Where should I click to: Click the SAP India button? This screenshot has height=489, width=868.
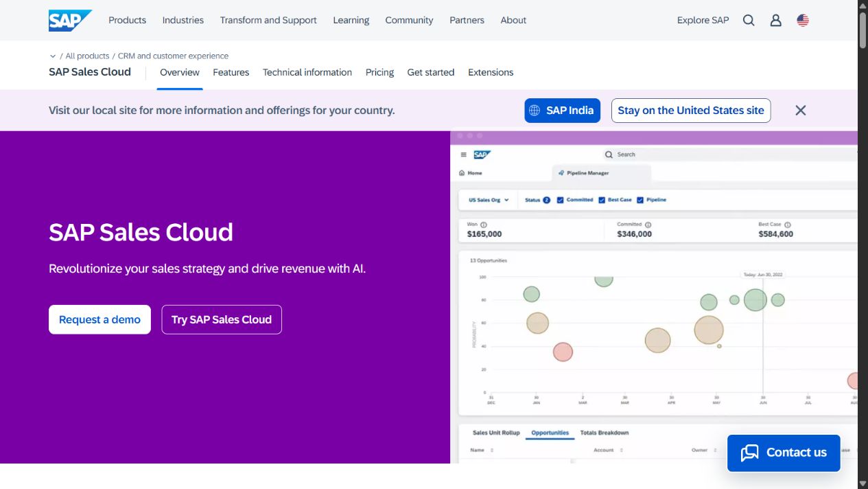563,111
